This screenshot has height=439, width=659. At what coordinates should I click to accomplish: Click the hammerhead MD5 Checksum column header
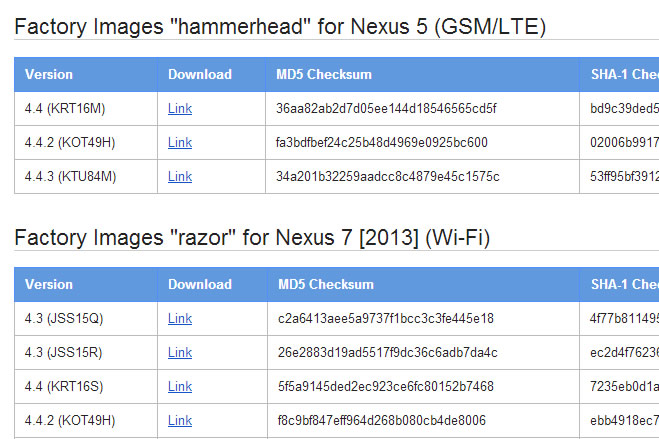coord(324,74)
